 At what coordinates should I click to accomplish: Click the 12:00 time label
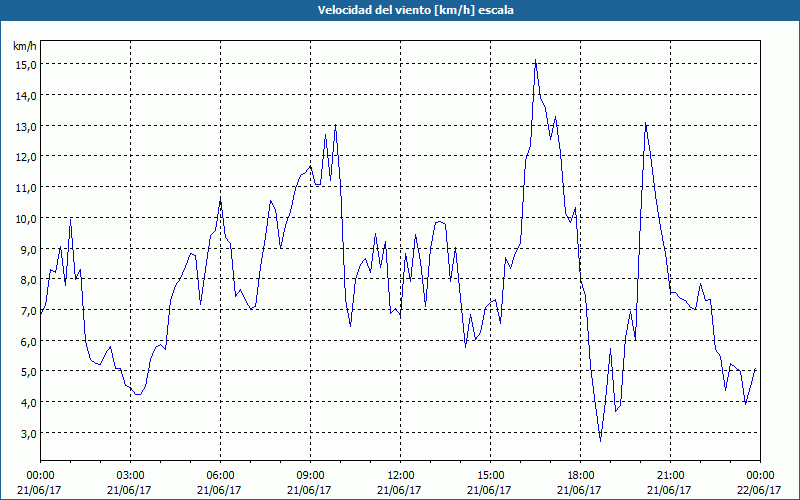point(401,476)
